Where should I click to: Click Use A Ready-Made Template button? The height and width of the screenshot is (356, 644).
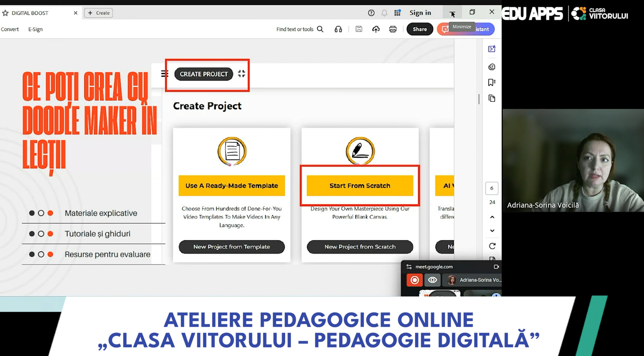coord(232,186)
